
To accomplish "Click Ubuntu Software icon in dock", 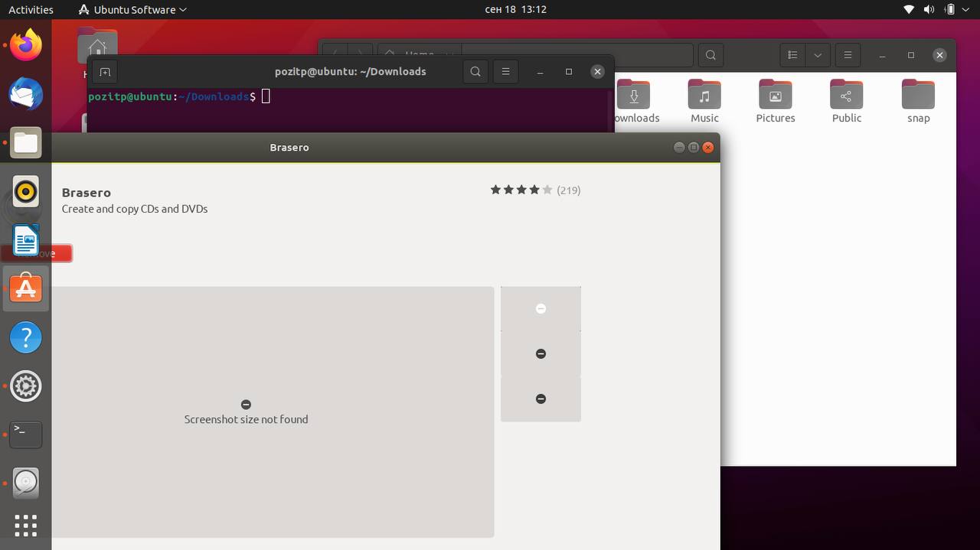I will pos(26,288).
